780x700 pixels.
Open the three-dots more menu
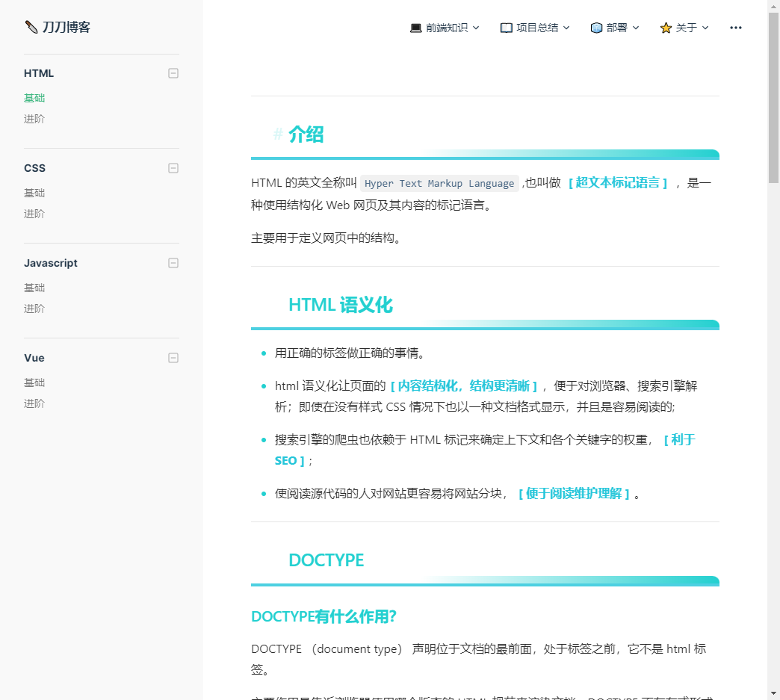[736, 28]
